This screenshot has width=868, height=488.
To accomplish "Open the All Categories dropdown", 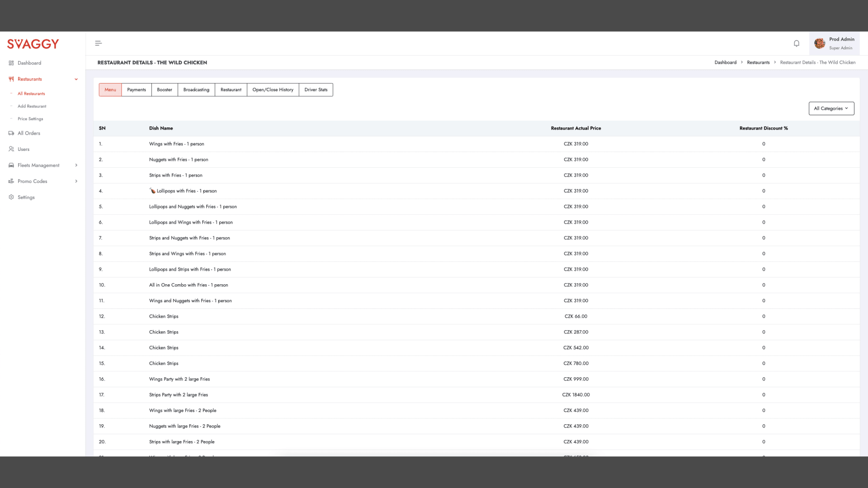I will pos(831,108).
